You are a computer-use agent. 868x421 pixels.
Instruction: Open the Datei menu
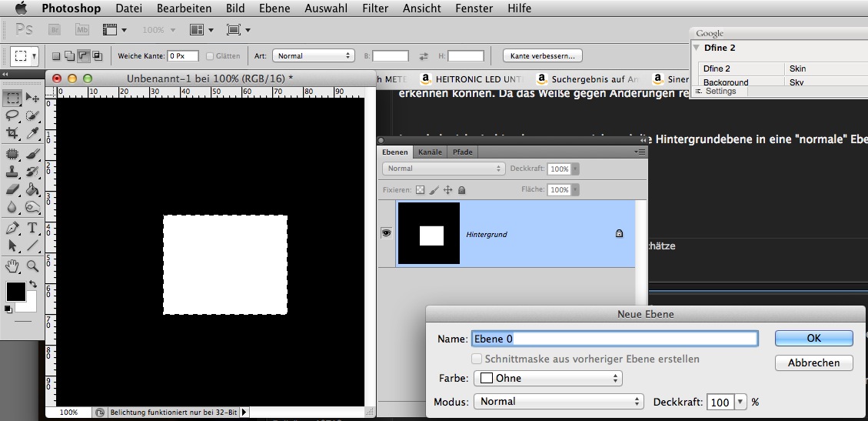pyautogui.click(x=129, y=8)
